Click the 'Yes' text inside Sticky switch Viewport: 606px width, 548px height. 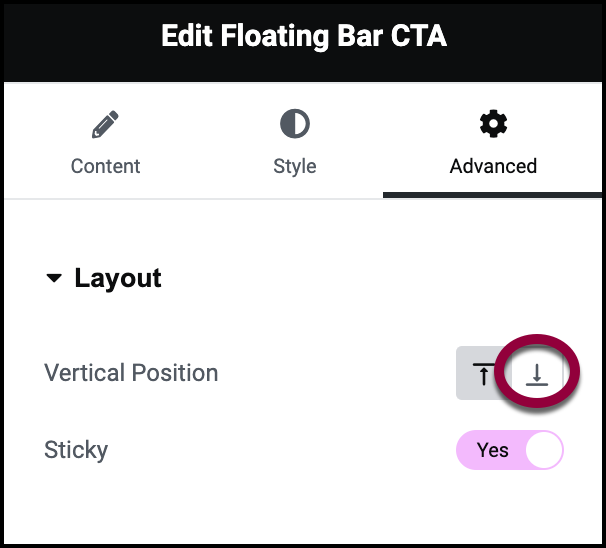(x=492, y=450)
